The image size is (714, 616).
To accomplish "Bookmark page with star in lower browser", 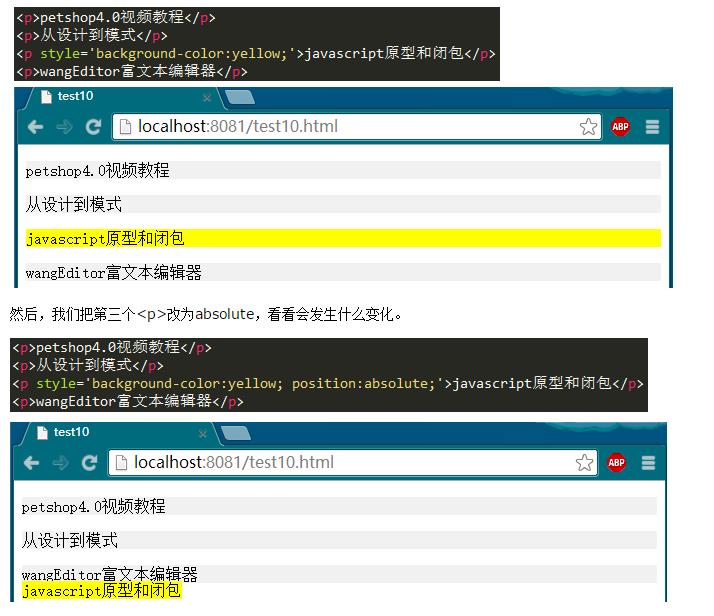I will pos(584,463).
